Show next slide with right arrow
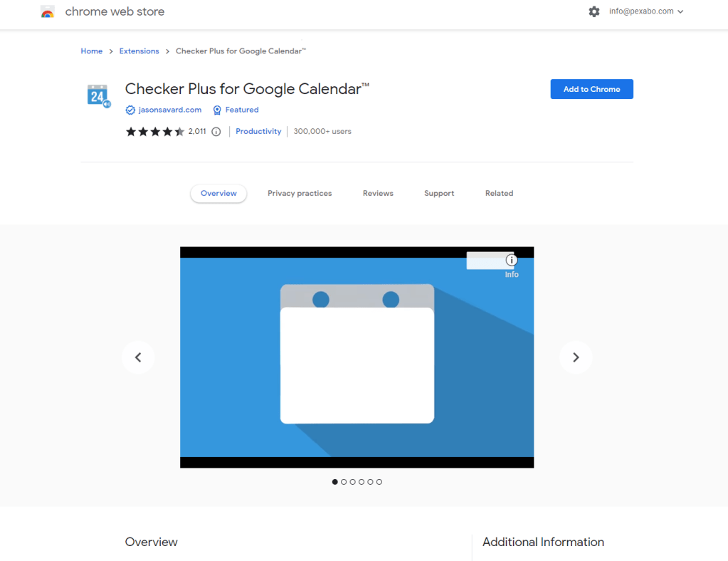This screenshot has height=561, width=728. pos(576,357)
